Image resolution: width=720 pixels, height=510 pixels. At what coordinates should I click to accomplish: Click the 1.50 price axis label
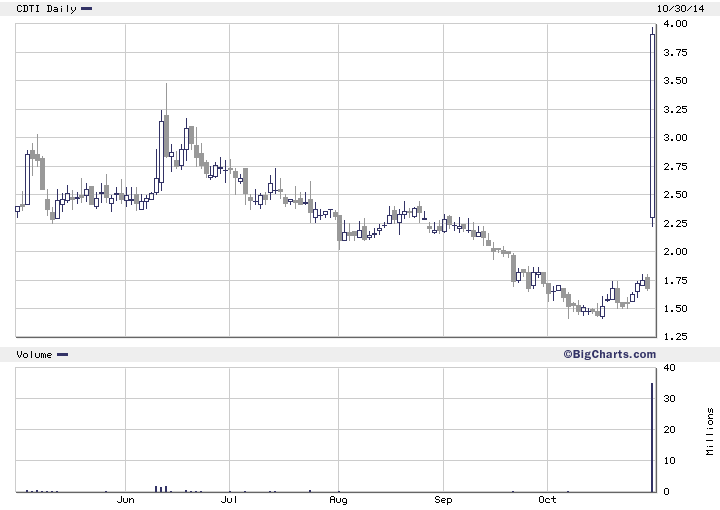(675, 308)
